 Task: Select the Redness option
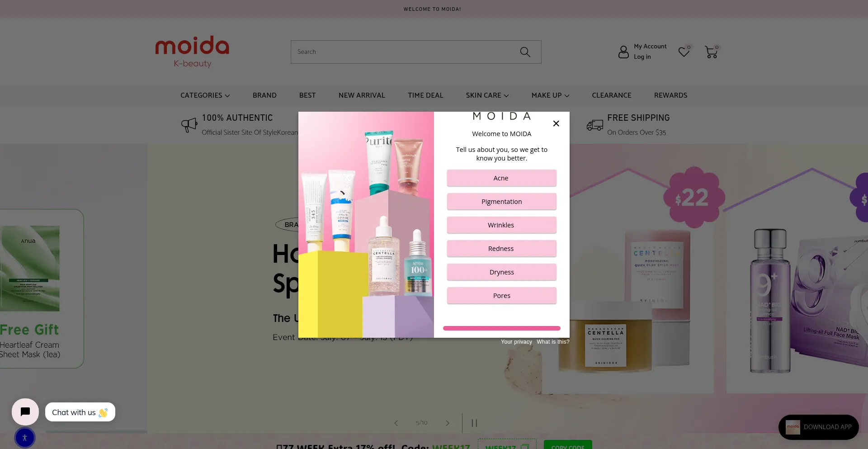coord(501,249)
